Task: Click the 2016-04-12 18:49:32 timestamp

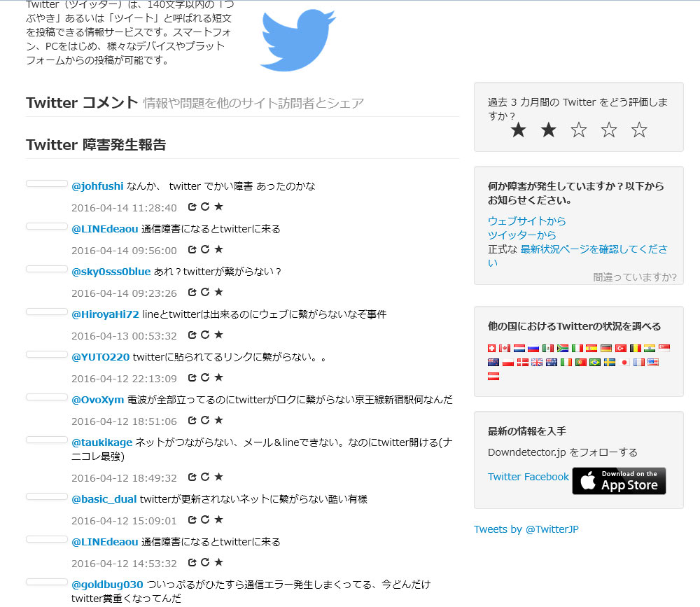Action: [x=124, y=478]
